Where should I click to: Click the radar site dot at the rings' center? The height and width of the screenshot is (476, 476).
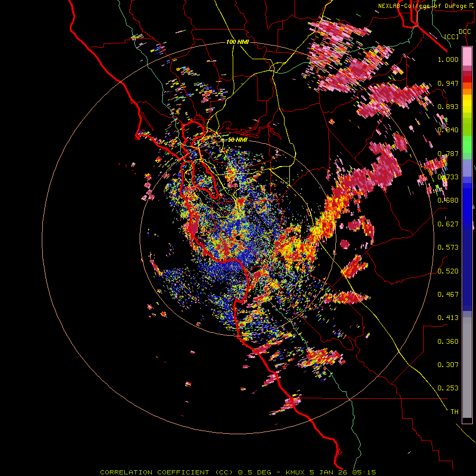pyautogui.click(x=239, y=237)
